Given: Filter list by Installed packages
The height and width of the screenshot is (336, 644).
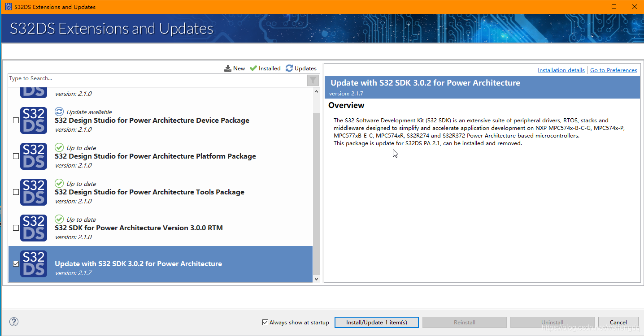Looking at the screenshot, I should tap(265, 69).
